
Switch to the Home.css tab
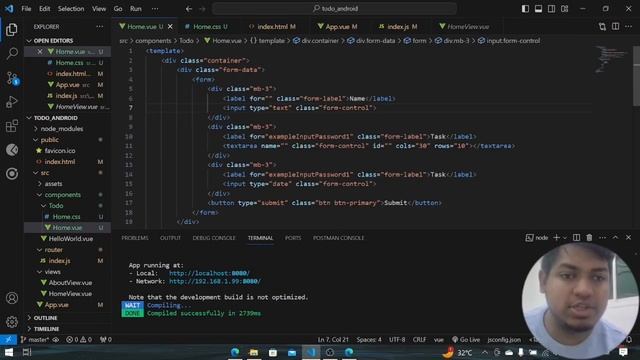206,27
